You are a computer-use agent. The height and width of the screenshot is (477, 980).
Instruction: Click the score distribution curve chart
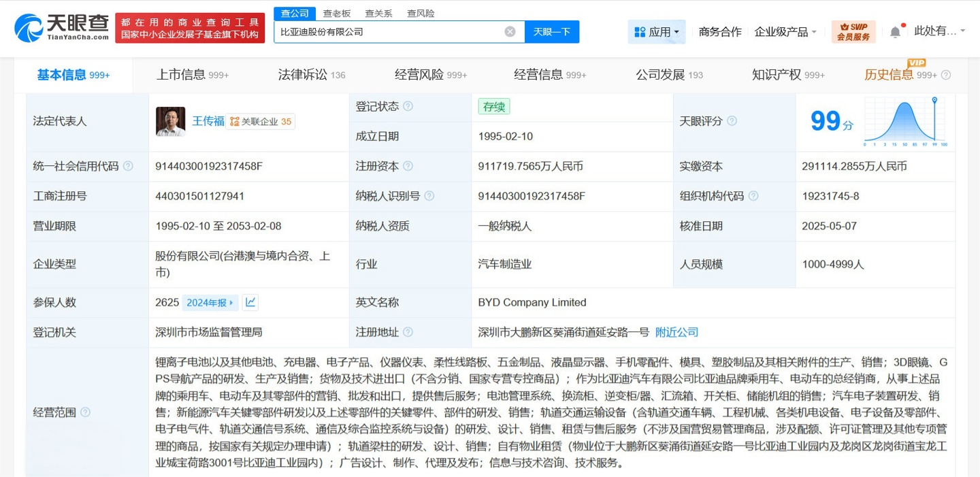tap(904, 121)
